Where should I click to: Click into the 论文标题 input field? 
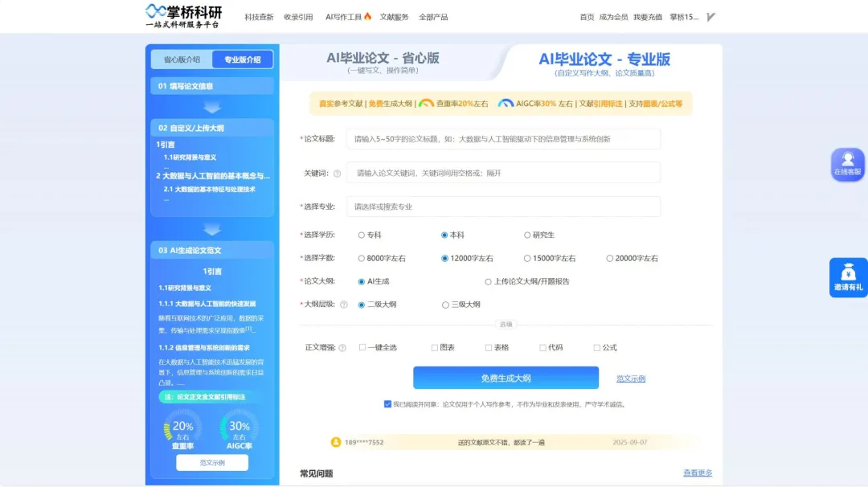click(x=503, y=139)
